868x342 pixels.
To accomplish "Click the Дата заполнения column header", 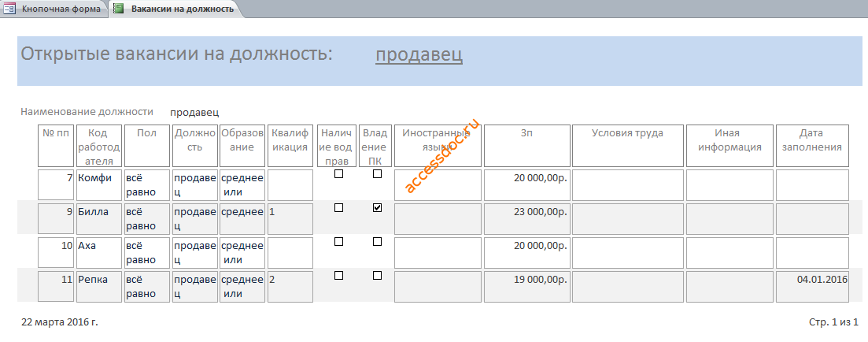I will coord(812,146).
